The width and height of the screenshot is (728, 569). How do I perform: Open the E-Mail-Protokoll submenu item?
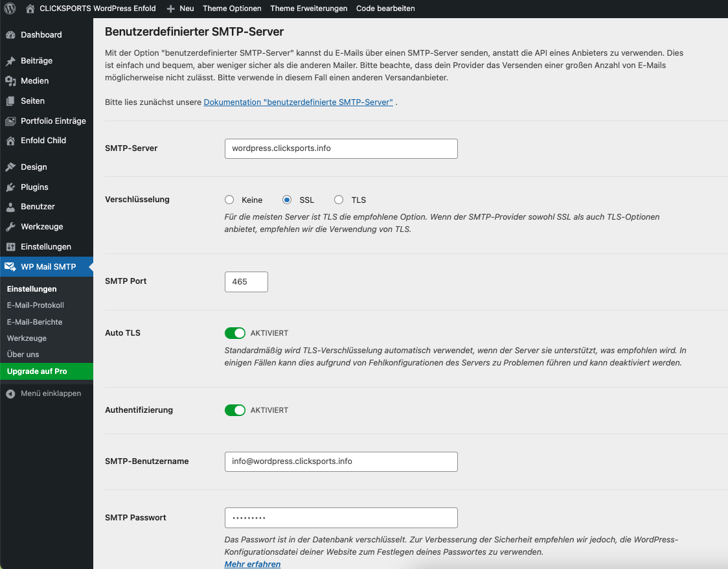tap(35, 305)
